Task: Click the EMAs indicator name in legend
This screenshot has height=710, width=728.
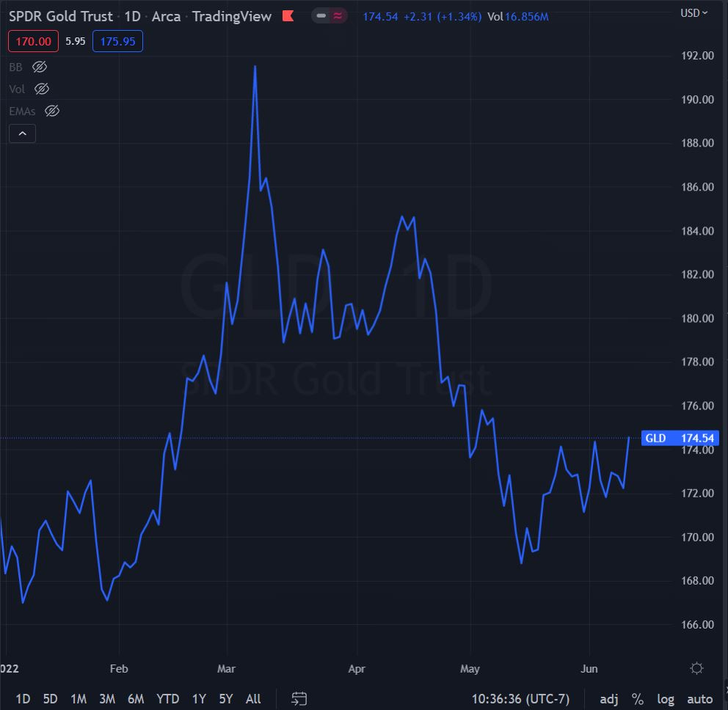Action: click(22, 111)
